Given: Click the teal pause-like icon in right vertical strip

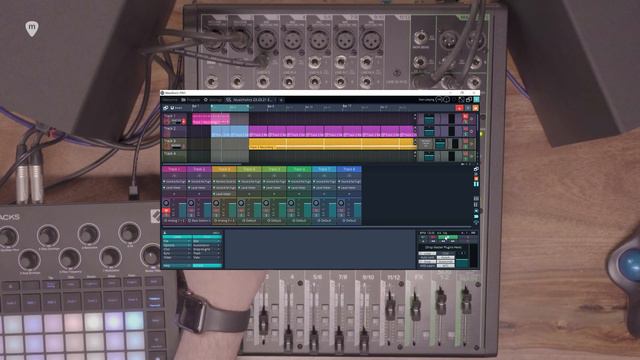Looking at the screenshot, I should [x=476, y=184].
